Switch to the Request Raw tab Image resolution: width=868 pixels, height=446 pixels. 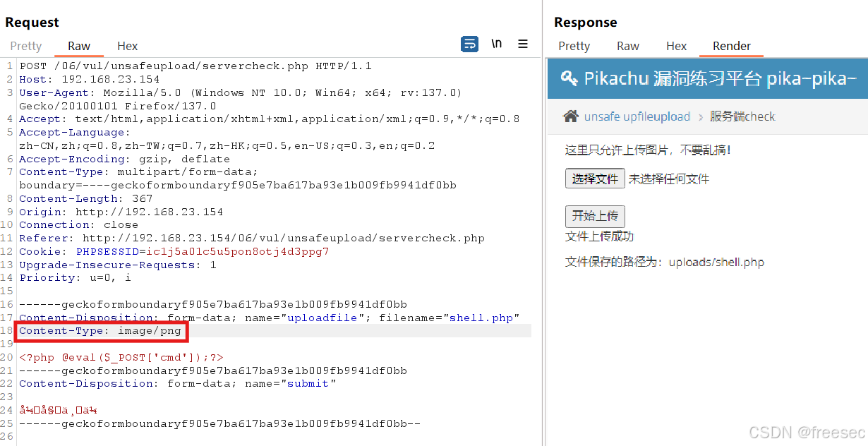(x=79, y=46)
